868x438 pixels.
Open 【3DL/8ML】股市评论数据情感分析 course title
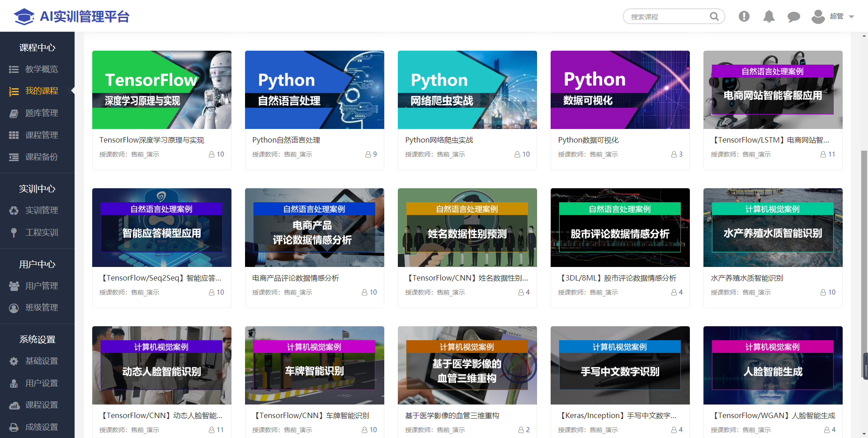pyautogui.click(x=618, y=278)
